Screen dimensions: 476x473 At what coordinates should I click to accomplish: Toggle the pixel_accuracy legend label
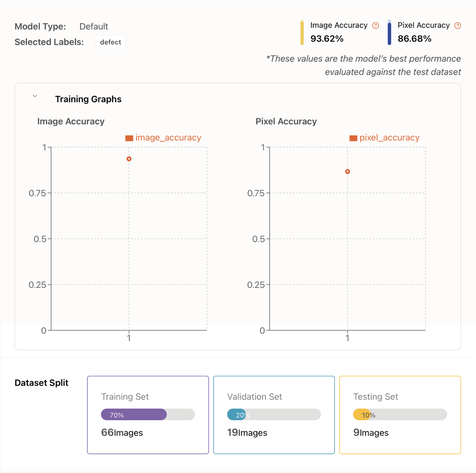389,138
